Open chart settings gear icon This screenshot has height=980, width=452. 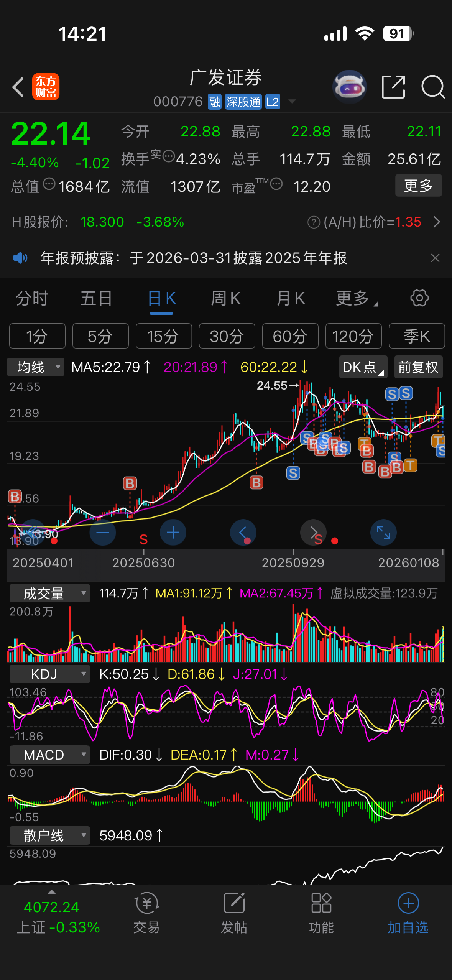(419, 298)
